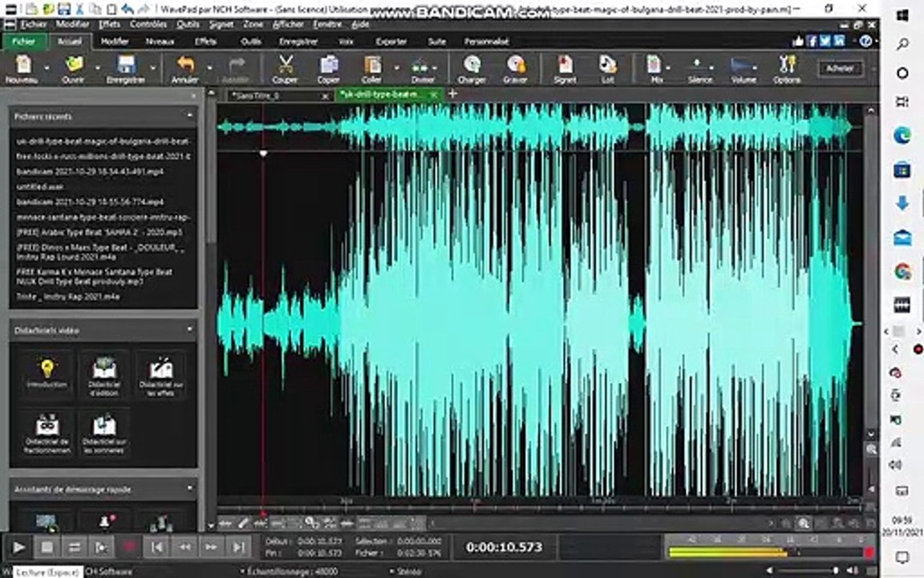Open the Didacticiel d'édition tutorial
The width and height of the screenshot is (924, 578).
click(x=104, y=375)
